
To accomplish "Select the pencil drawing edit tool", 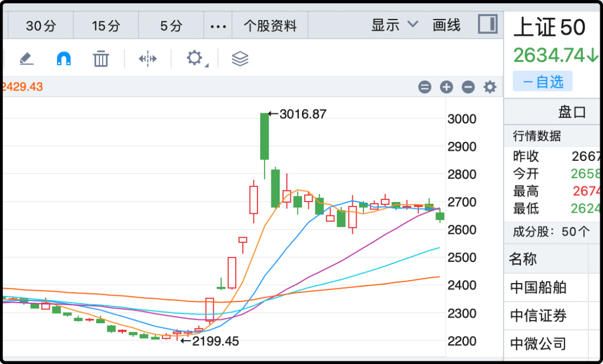I will click(x=26, y=58).
